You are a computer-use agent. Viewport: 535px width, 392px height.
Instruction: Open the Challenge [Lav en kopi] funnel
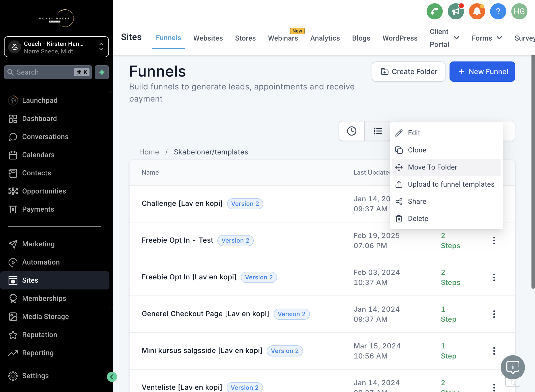click(x=182, y=203)
